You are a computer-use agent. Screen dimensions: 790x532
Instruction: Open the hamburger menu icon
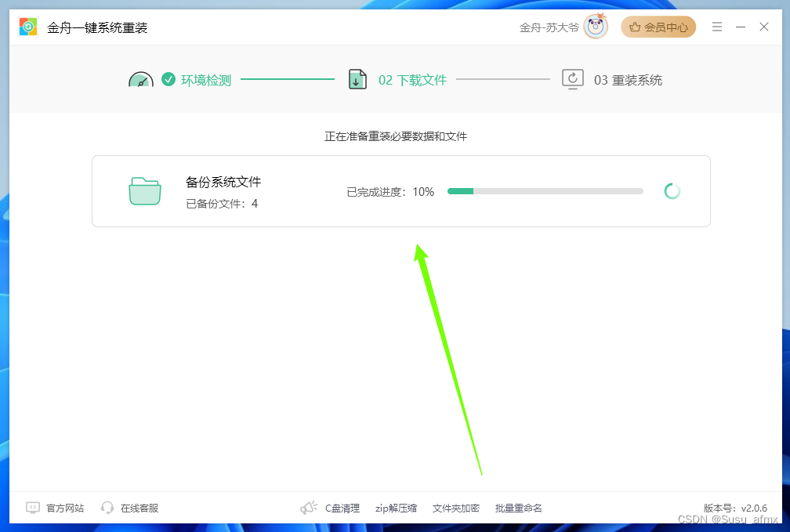[717, 27]
